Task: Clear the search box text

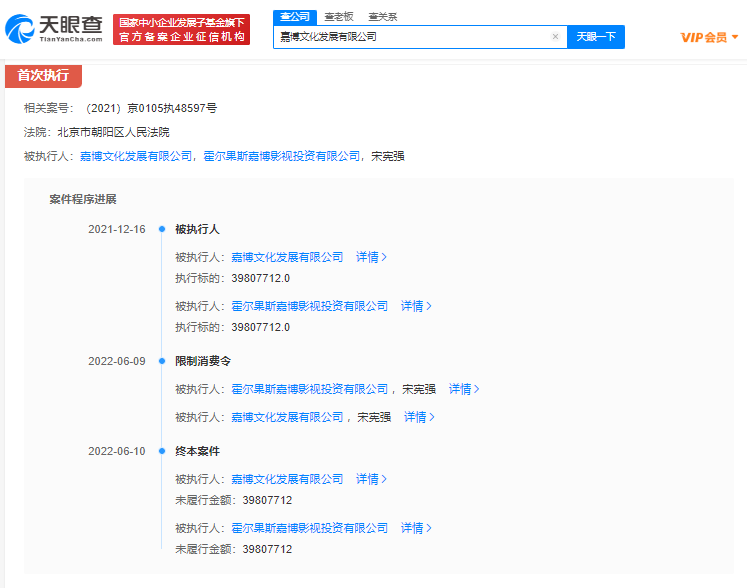Action: (555, 37)
